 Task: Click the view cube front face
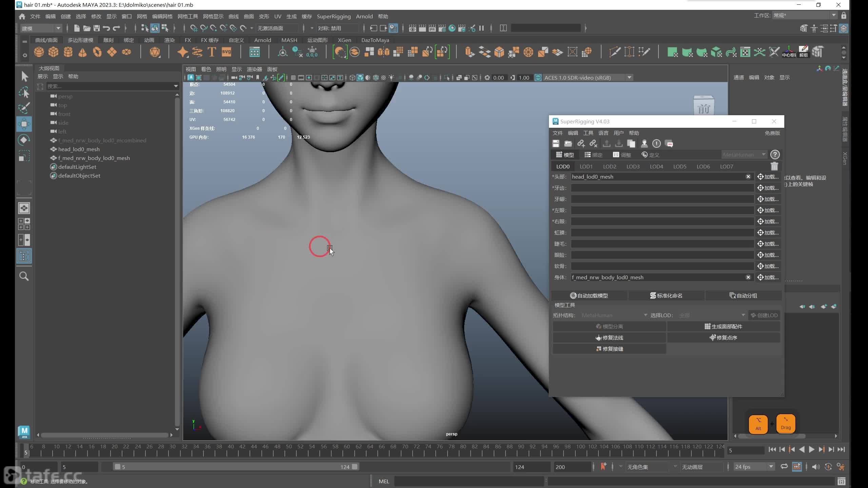704,107
